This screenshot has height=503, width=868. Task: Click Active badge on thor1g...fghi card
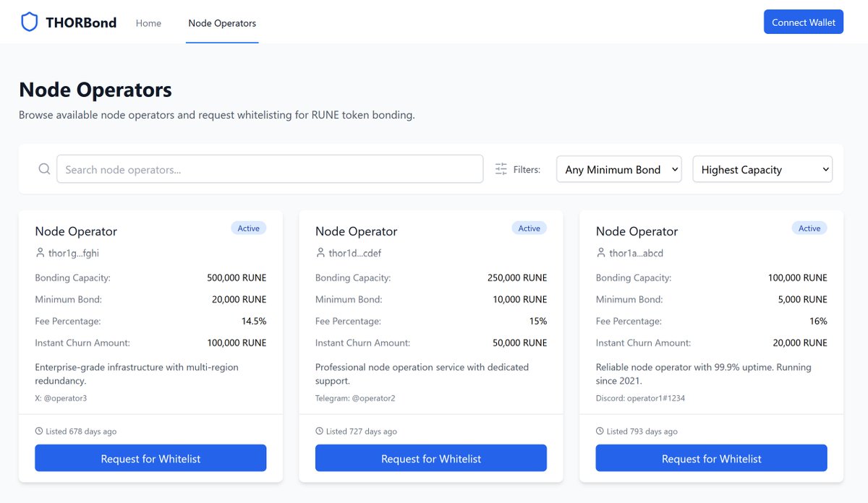249,228
